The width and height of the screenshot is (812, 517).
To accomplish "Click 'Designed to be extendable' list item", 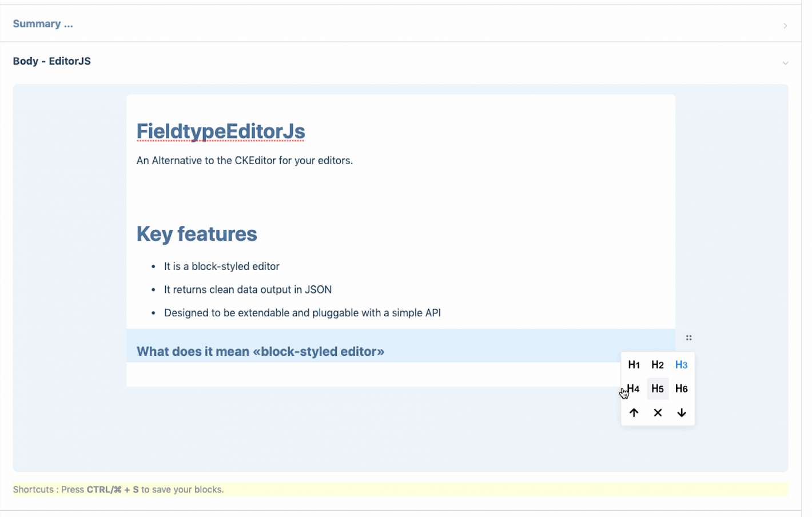I will 302,313.
